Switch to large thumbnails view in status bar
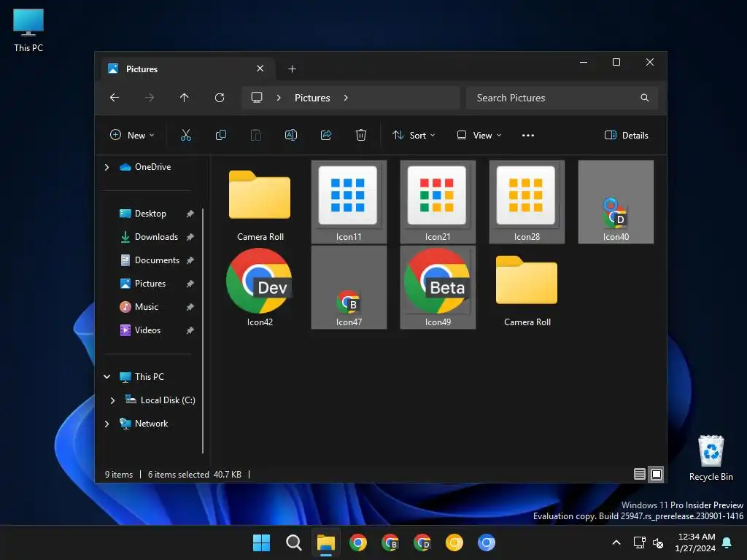Image resolution: width=747 pixels, height=560 pixels. (657, 474)
